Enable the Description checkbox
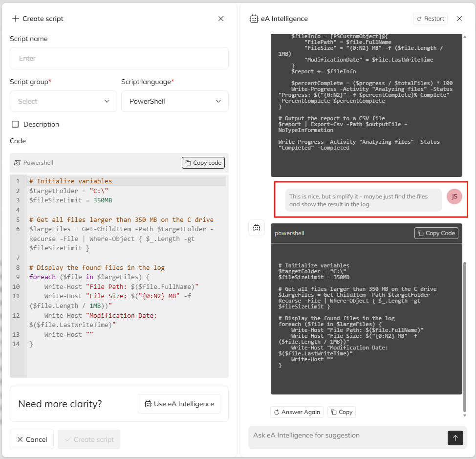Viewport: 476px width, 459px height. (x=15, y=124)
